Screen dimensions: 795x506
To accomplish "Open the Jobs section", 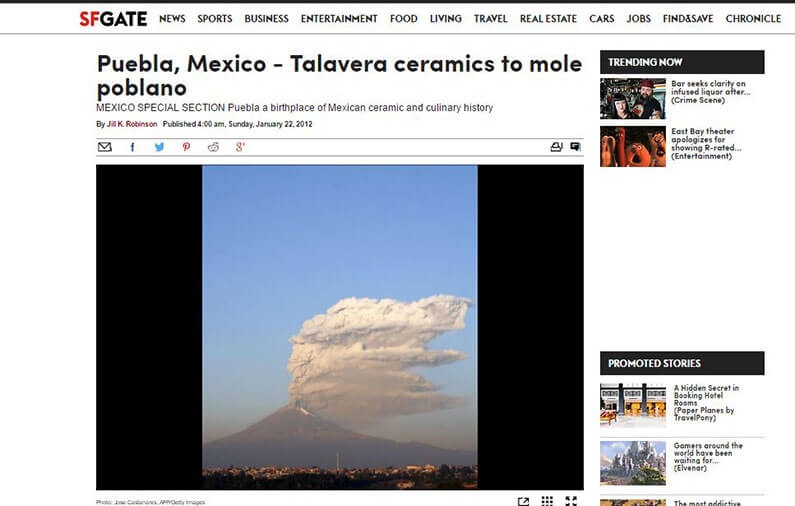I will [x=638, y=19].
